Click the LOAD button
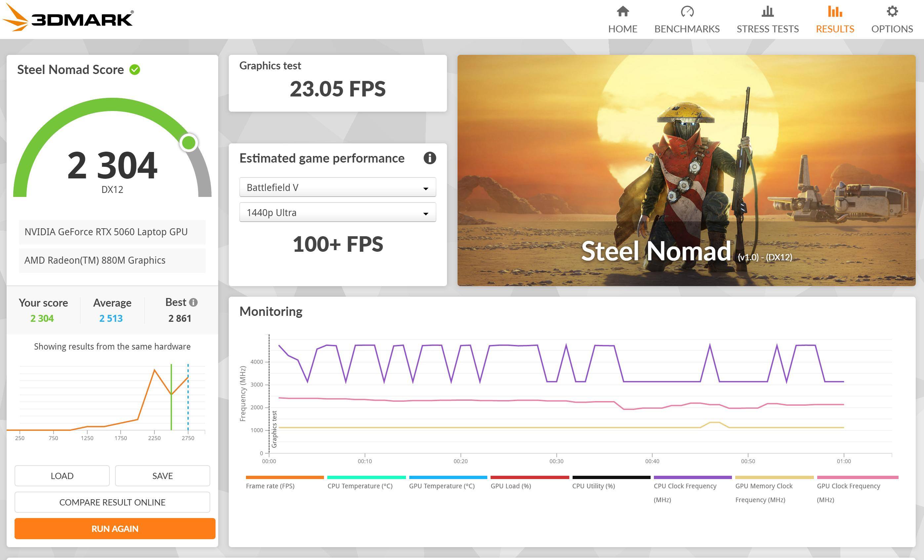 [62, 476]
